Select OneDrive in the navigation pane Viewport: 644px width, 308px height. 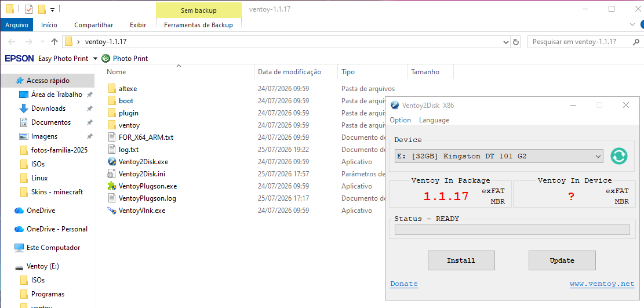(x=41, y=211)
